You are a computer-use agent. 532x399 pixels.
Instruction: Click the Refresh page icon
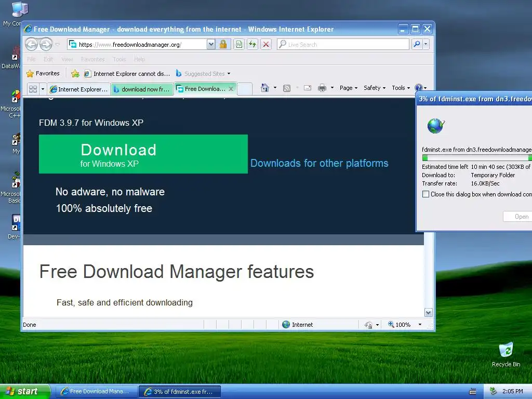coord(252,45)
